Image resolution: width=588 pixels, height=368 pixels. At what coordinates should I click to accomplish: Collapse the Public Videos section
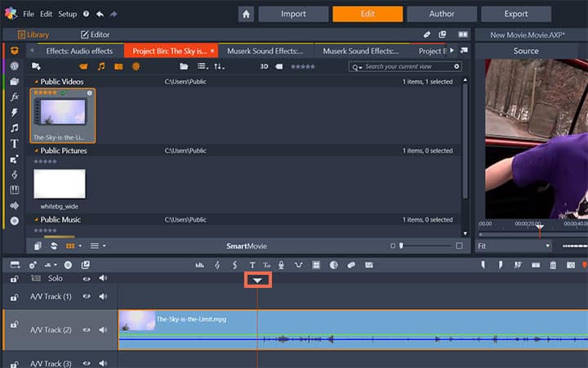(x=37, y=82)
